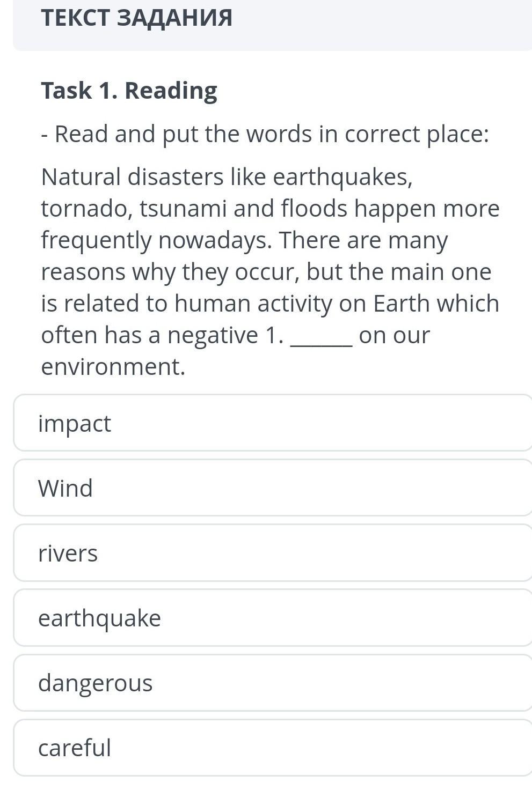Click the blank space numbered 1

tap(321, 337)
